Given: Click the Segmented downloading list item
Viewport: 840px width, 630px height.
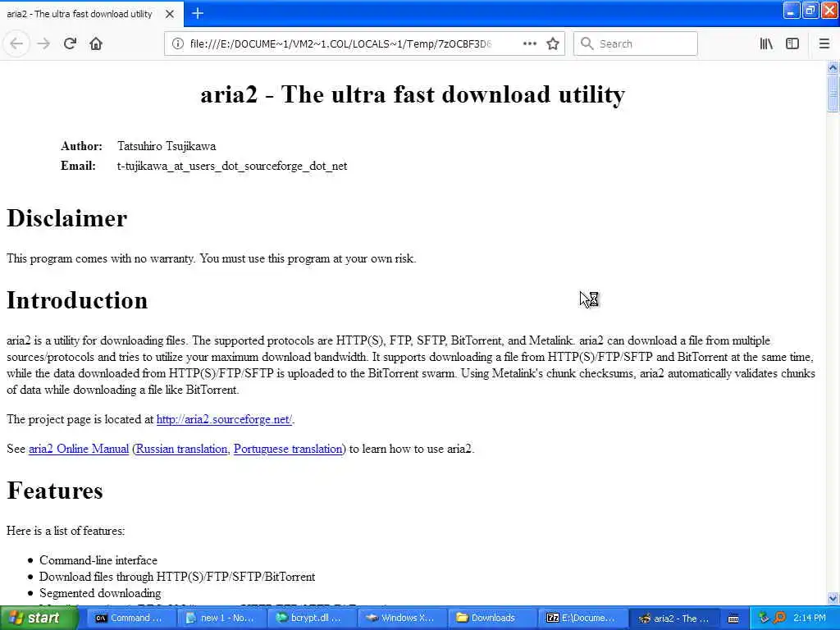Looking at the screenshot, I should 100,593.
